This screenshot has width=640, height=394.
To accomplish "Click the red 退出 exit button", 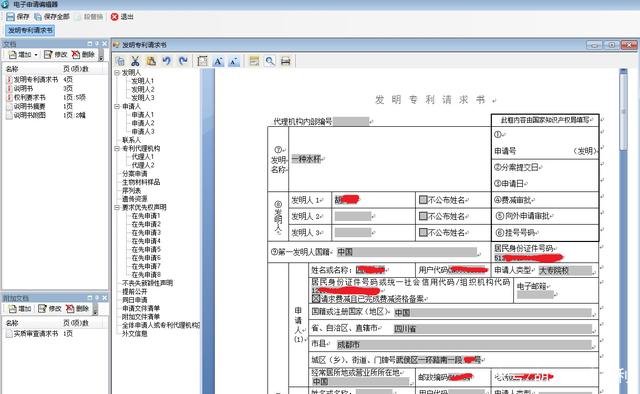I will [122, 17].
